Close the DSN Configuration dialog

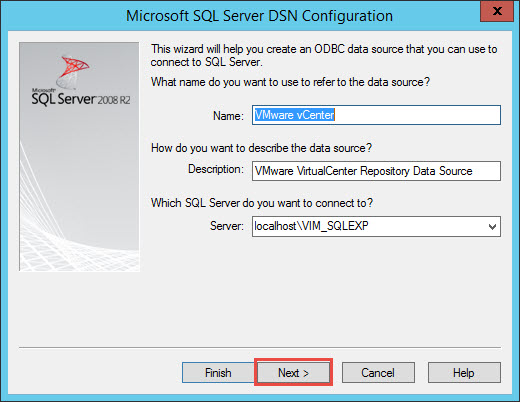pos(497,11)
